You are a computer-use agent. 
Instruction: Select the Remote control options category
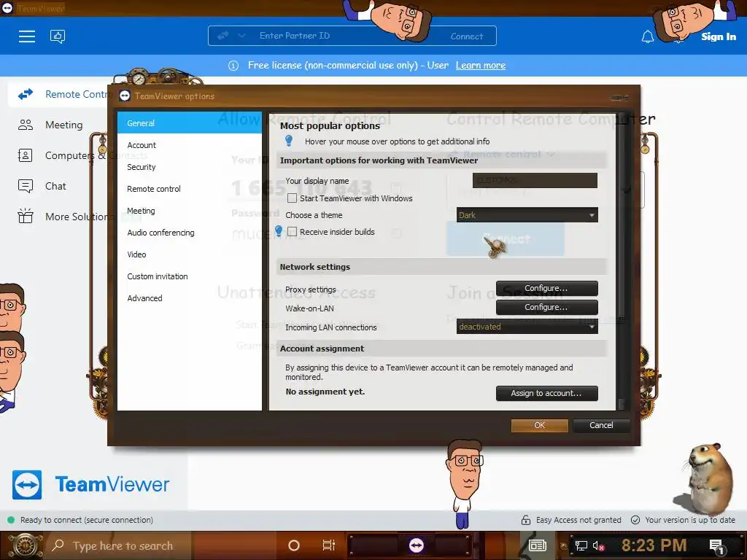point(190,189)
